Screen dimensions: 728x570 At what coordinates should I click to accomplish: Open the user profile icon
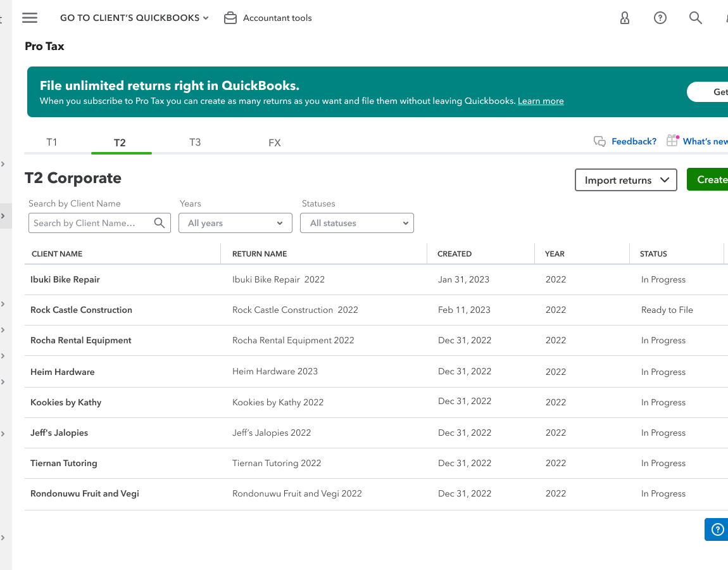(x=625, y=18)
